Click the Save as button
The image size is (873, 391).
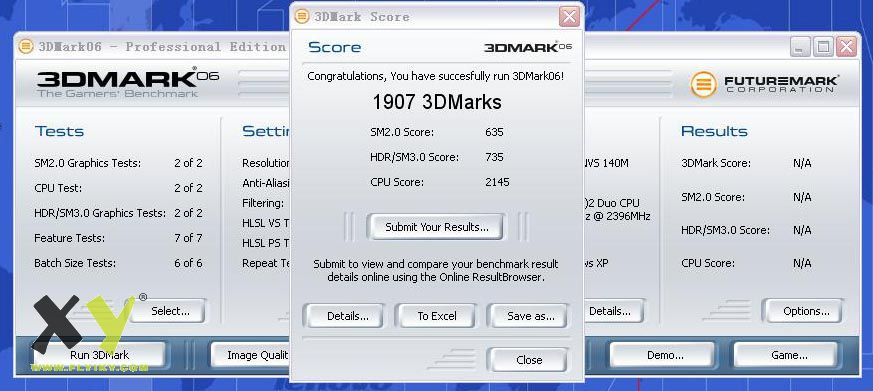click(x=529, y=316)
